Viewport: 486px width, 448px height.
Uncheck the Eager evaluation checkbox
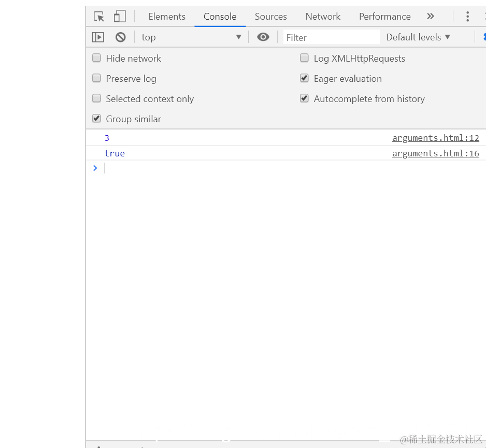click(x=304, y=78)
